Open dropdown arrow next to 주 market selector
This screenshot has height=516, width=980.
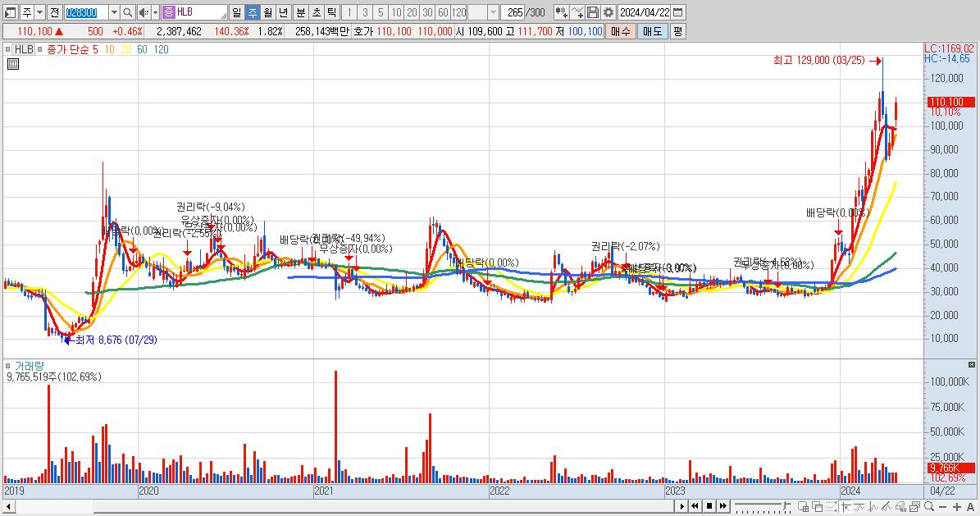click(39, 12)
